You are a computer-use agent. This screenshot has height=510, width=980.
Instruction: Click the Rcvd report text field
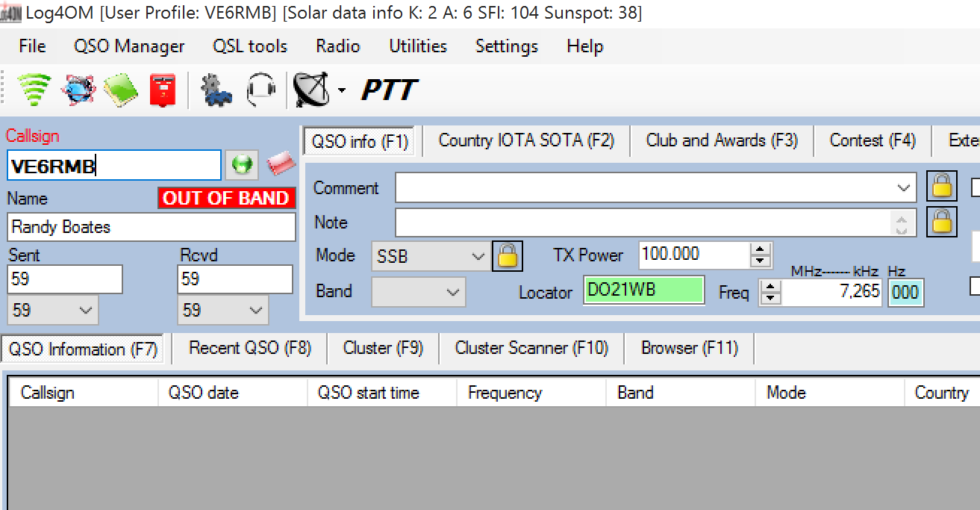[235, 279]
